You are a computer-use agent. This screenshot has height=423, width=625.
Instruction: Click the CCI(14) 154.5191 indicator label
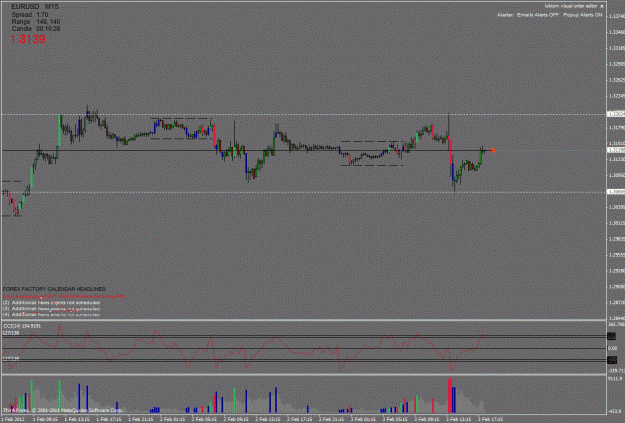point(22,326)
